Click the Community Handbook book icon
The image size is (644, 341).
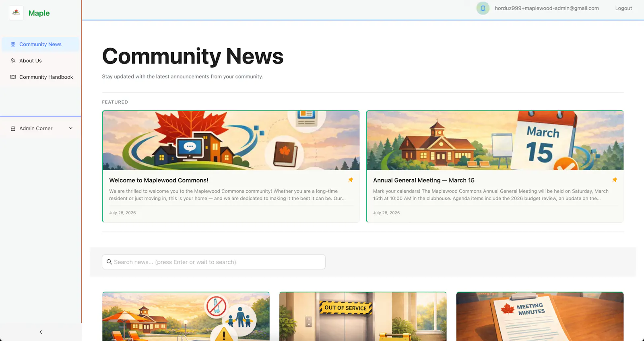coord(13,77)
